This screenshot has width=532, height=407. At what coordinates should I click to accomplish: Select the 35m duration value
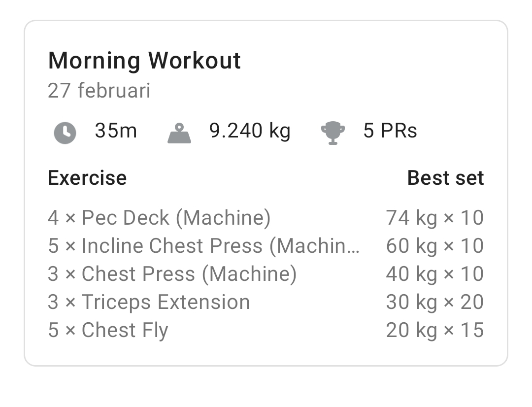(x=116, y=131)
